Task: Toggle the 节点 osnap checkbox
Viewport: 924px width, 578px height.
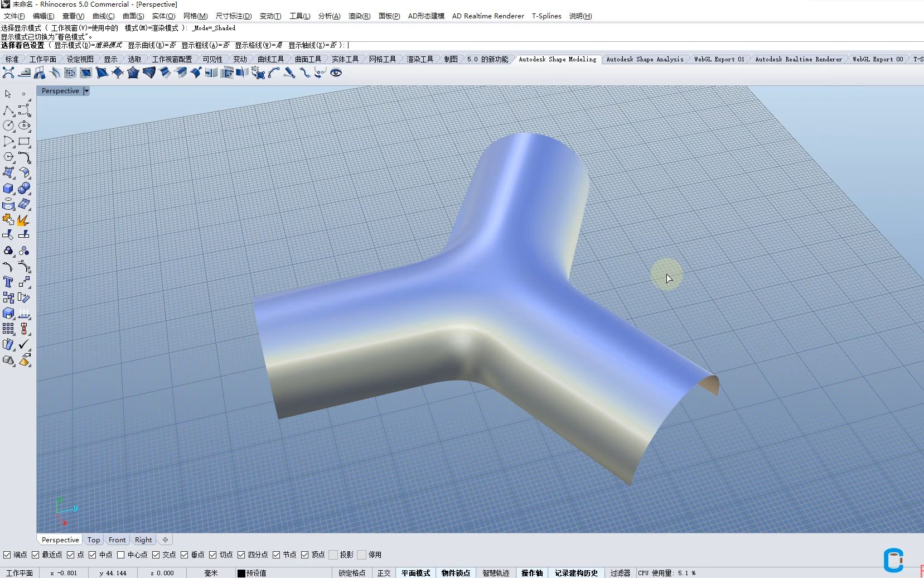Action: point(277,555)
